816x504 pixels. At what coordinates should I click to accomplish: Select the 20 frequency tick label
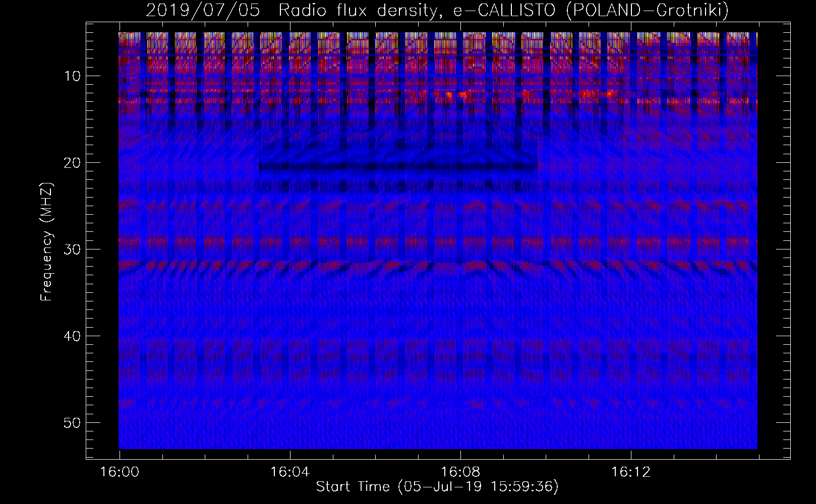click(x=73, y=162)
